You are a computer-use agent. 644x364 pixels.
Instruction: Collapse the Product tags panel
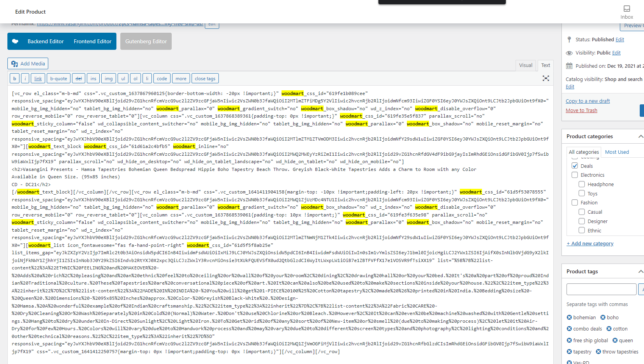[x=640, y=271]
